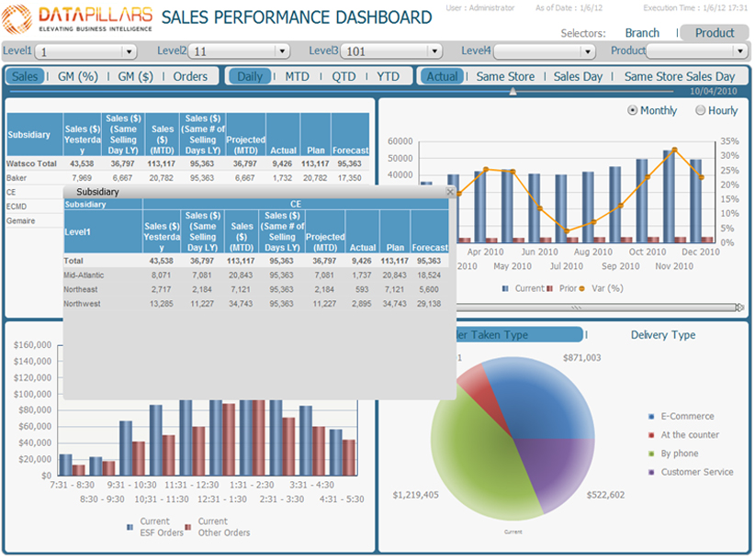Click the E-Commerce legend marker
This screenshot has height=560, width=755.
[651, 417]
